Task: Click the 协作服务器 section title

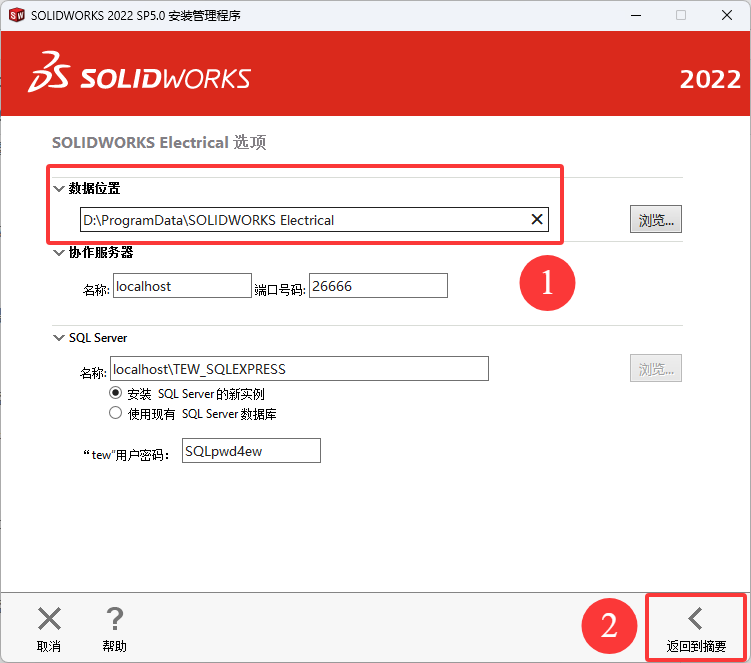Action: 101,252
